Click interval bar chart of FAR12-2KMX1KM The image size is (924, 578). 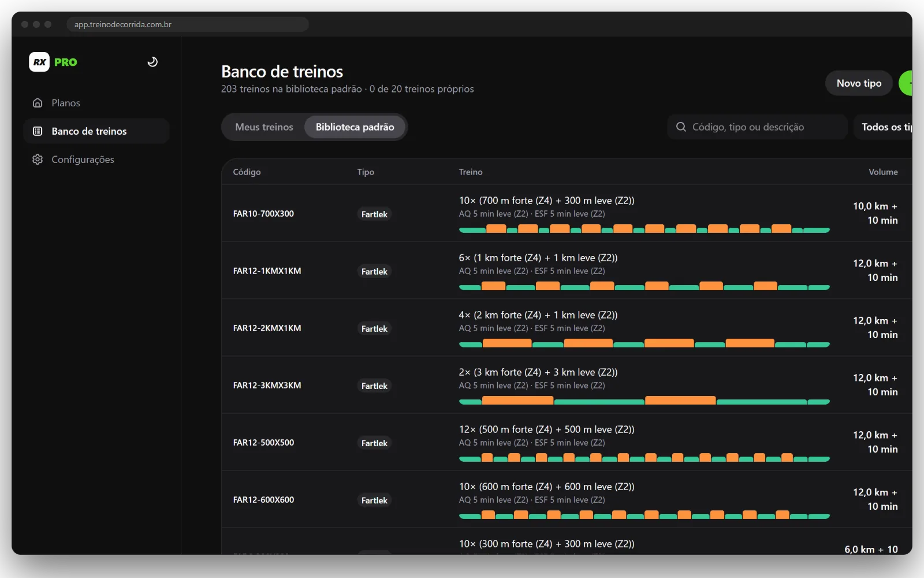pos(644,343)
